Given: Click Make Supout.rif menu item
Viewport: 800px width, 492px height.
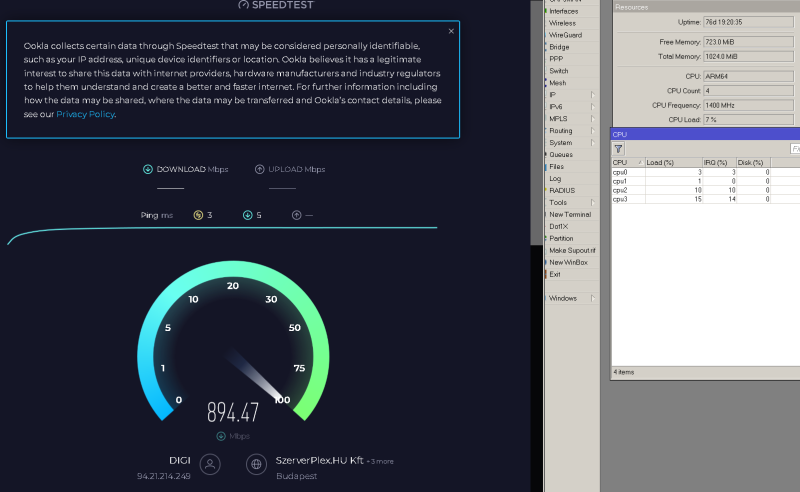Looking at the screenshot, I should [572, 250].
